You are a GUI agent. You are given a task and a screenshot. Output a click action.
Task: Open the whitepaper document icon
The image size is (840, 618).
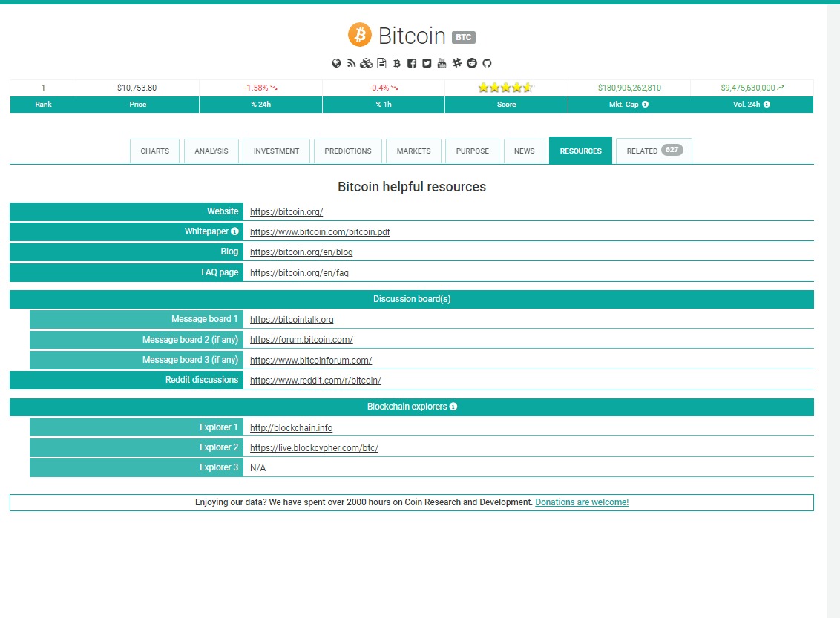[381, 63]
